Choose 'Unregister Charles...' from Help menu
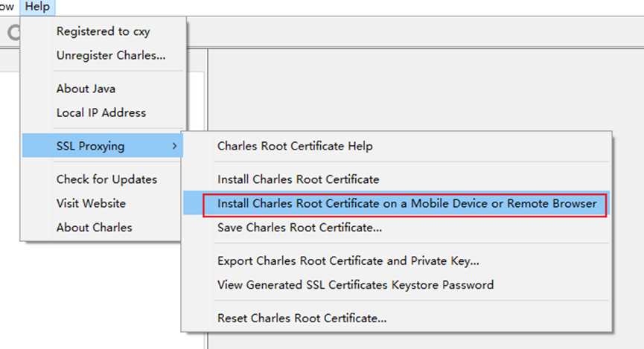This screenshot has height=349, width=644. click(110, 55)
